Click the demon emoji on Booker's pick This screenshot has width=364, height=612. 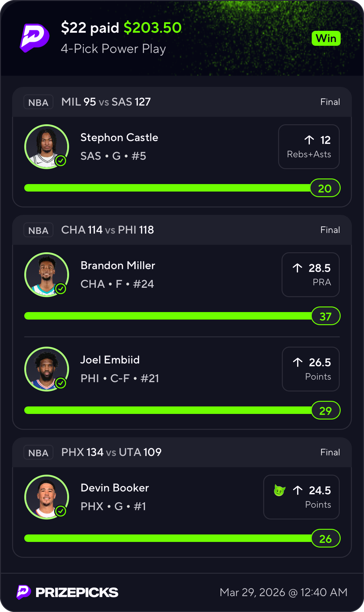pos(279,491)
